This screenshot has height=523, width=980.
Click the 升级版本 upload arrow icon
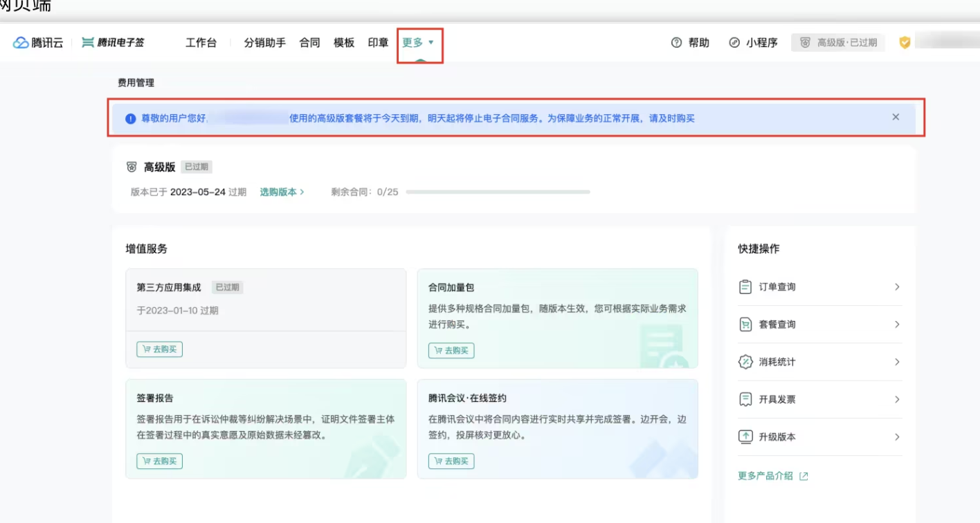(745, 437)
